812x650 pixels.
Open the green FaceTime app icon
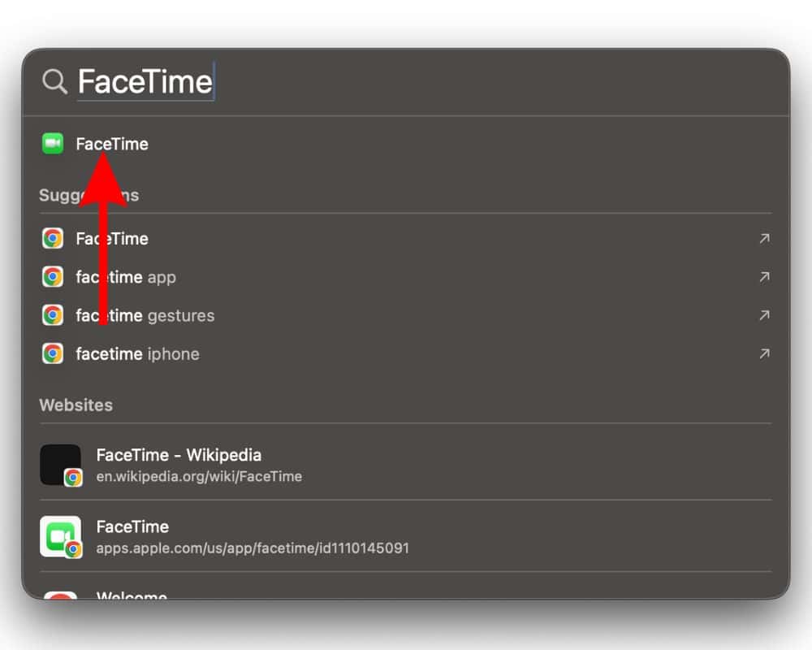(x=53, y=144)
